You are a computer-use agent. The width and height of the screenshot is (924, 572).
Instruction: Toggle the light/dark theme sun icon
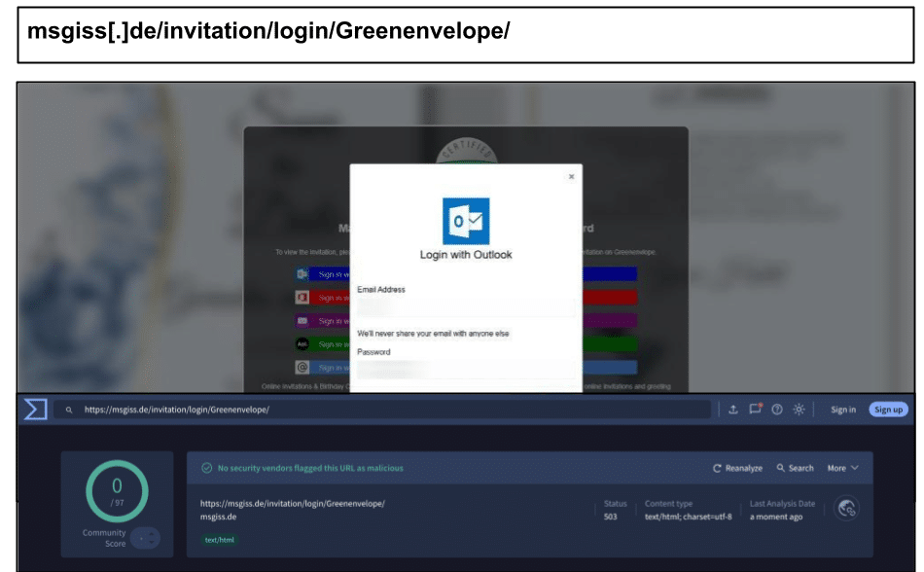point(799,410)
